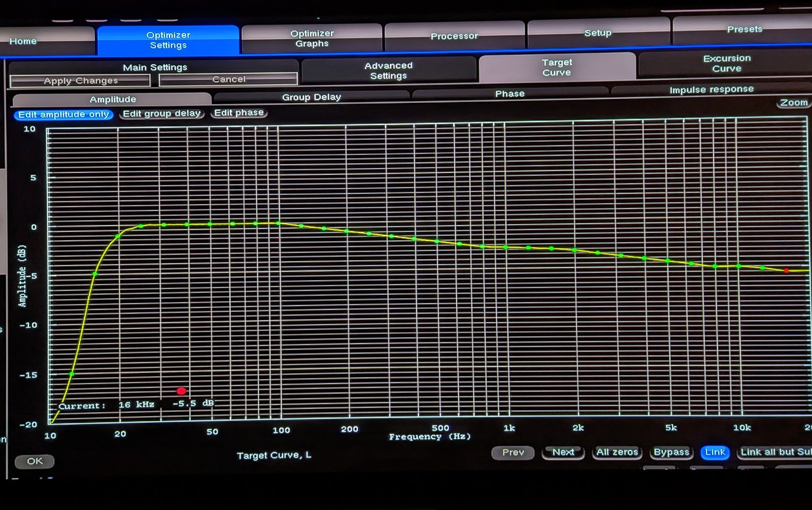Select the Optimizer Settings tab
812x510 pixels.
point(168,40)
